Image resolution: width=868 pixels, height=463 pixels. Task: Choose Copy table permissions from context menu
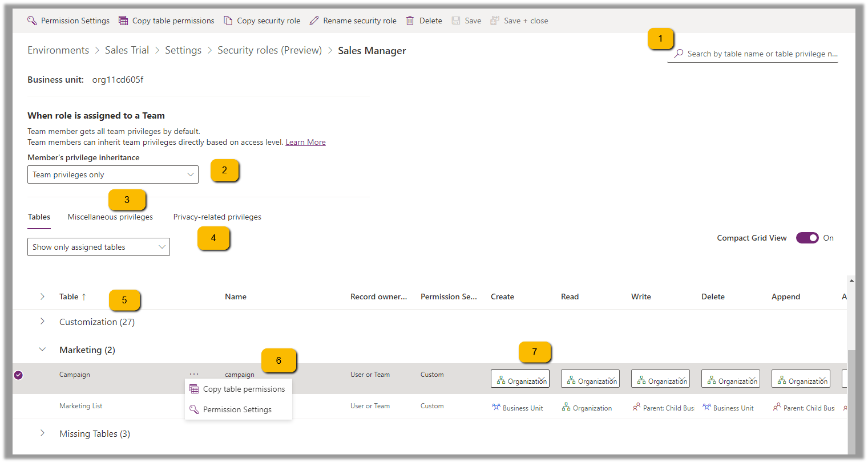(244, 389)
